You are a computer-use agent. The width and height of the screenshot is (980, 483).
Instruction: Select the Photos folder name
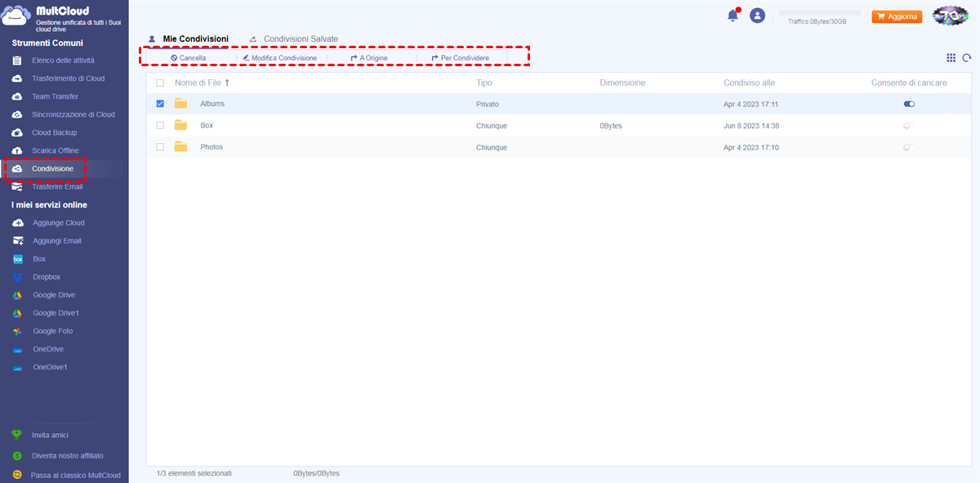click(212, 147)
